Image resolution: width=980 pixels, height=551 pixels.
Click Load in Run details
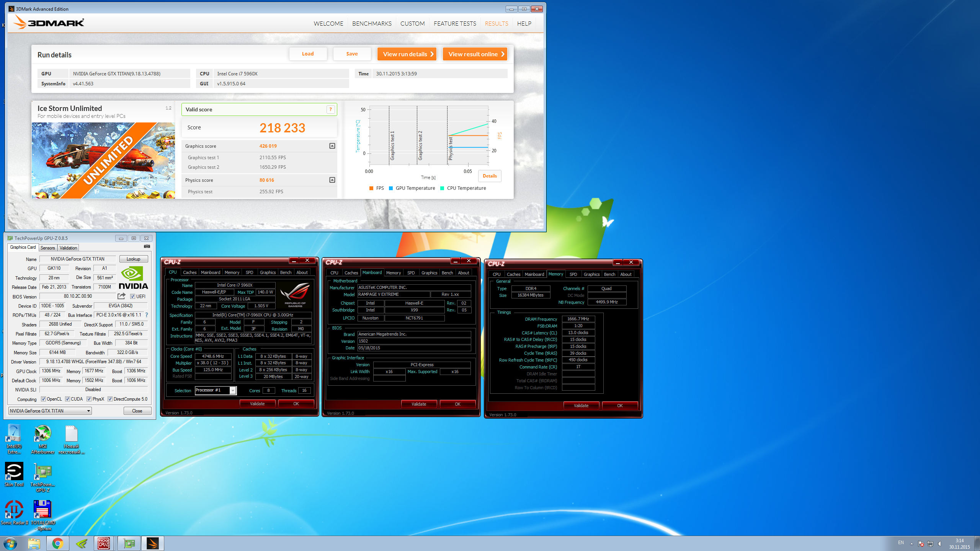308,54
